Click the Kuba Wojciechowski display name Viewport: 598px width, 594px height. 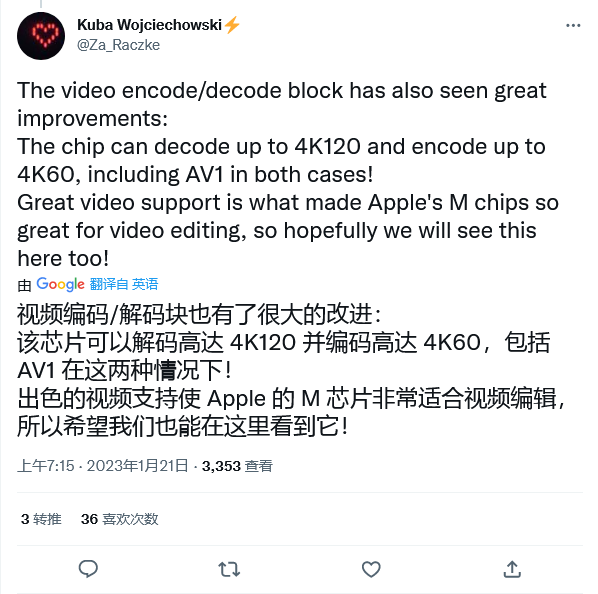(x=150, y=25)
